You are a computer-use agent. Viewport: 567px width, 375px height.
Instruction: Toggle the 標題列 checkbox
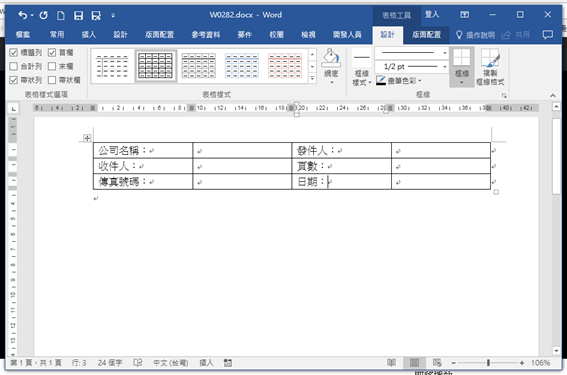tap(13, 53)
